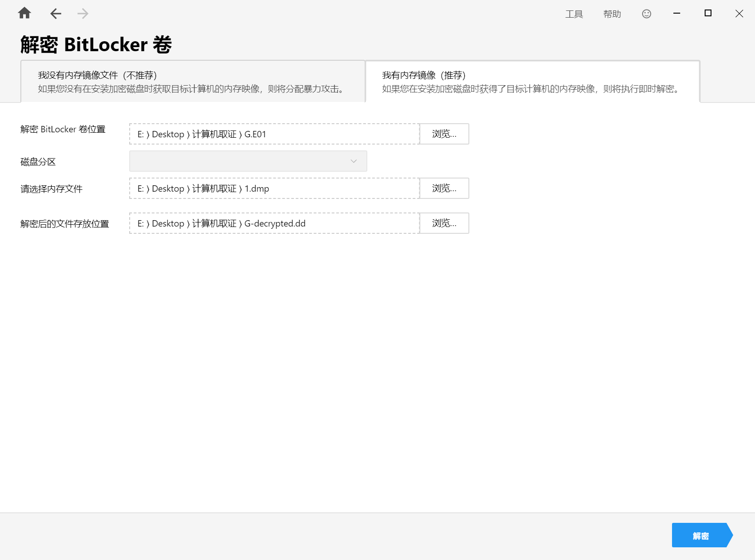Select the 我有内存镜像 (推荐) tab
This screenshot has height=560, width=755.
click(x=532, y=82)
